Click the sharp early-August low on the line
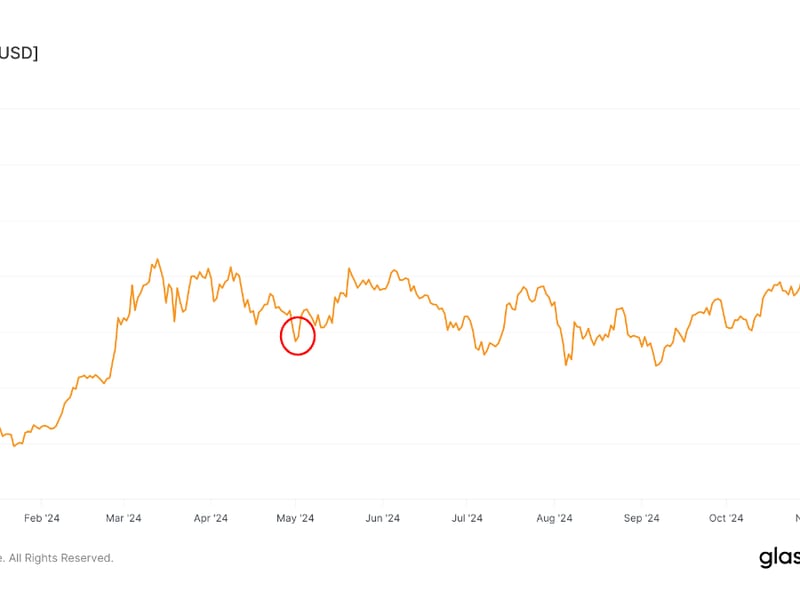This screenshot has width=800, height=600. pyautogui.click(x=566, y=365)
